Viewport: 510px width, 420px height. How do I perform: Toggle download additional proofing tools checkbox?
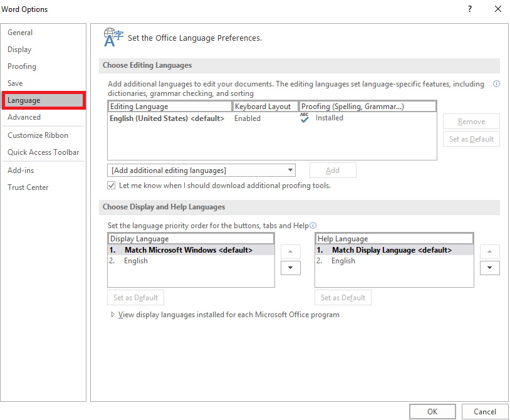pos(112,186)
